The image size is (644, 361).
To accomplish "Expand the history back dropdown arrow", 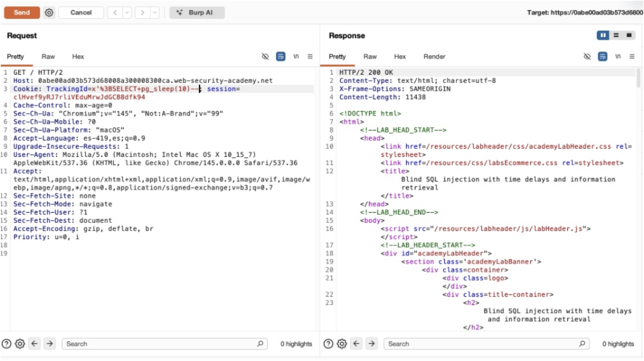I will pyautogui.click(x=127, y=13).
